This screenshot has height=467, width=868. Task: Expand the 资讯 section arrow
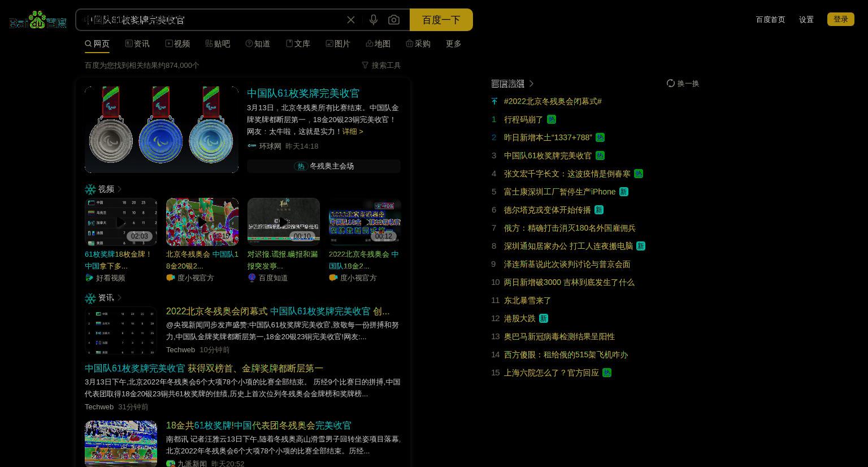pos(120,297)
